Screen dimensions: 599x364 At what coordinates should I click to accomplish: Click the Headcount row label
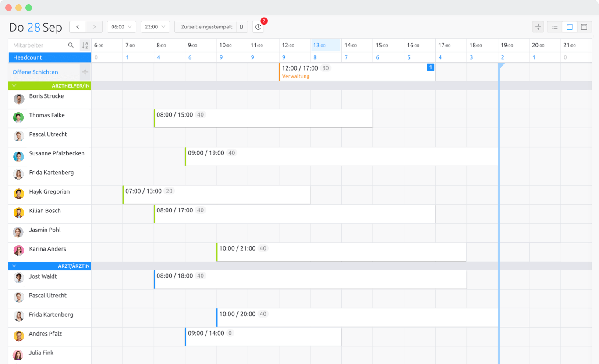(x=50, y=57)
